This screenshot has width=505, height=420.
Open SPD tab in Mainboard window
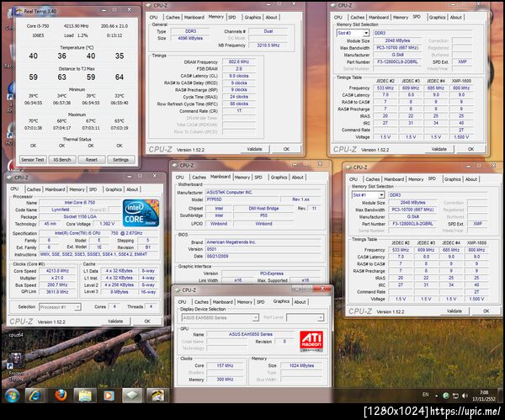click(258, 178)
